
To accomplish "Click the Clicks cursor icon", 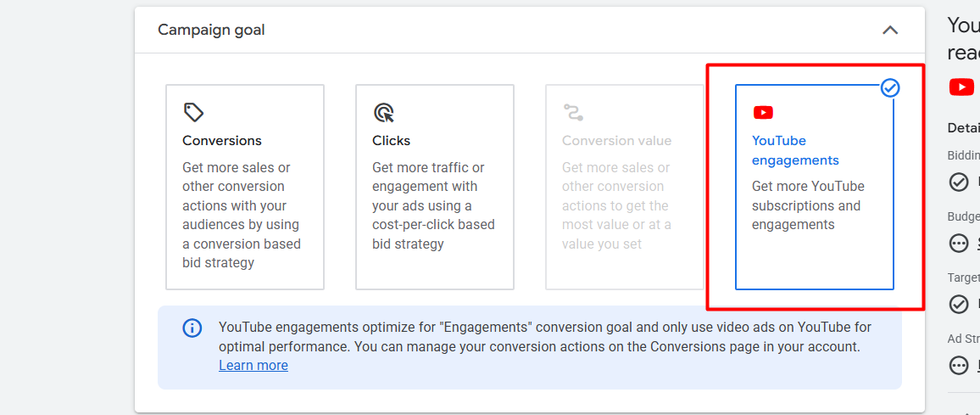I will (x=383, y=112).
